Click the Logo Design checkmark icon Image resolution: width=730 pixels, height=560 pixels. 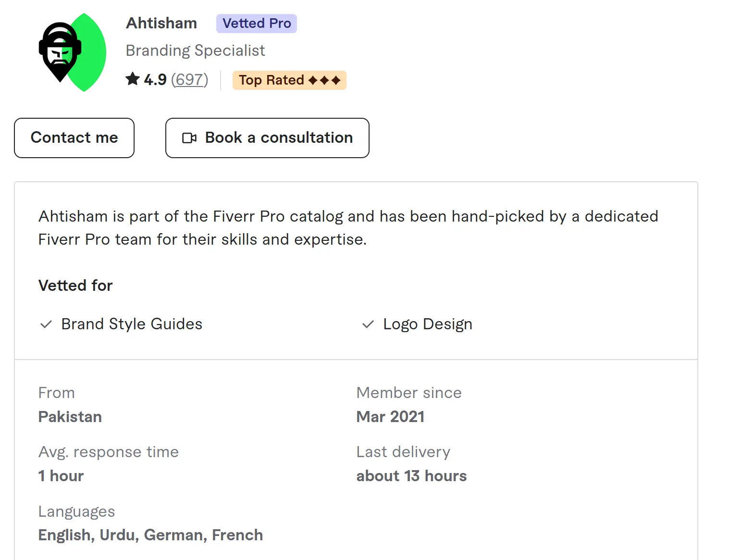point(368,324)
